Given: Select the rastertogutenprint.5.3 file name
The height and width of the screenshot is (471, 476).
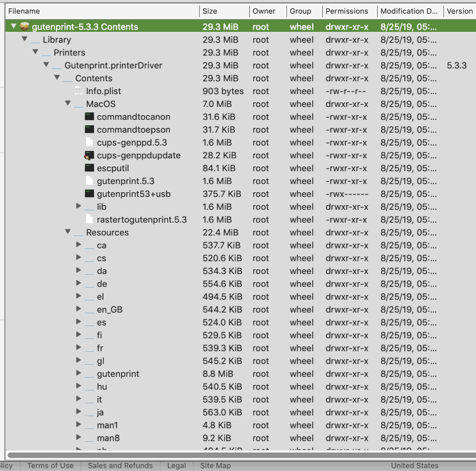Looking at the screenshot, I should point(142,219).
